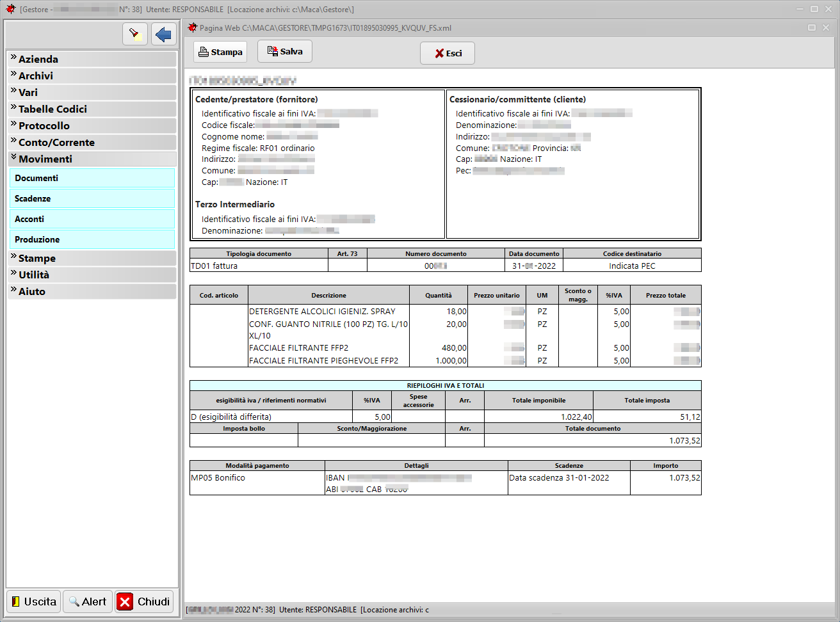Click the blue back arrow icon
840x622 pixels.
164,34
